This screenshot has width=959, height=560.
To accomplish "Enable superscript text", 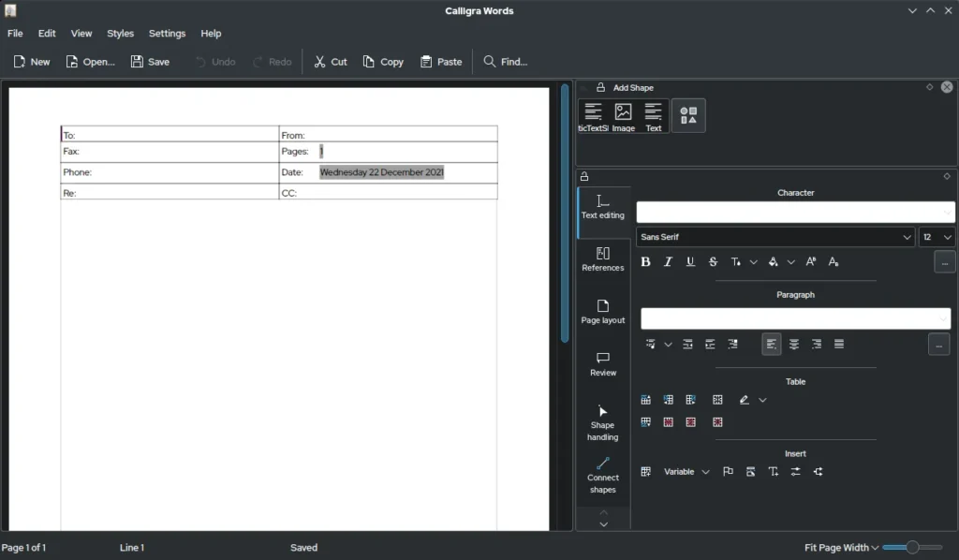I will point(811,261).
